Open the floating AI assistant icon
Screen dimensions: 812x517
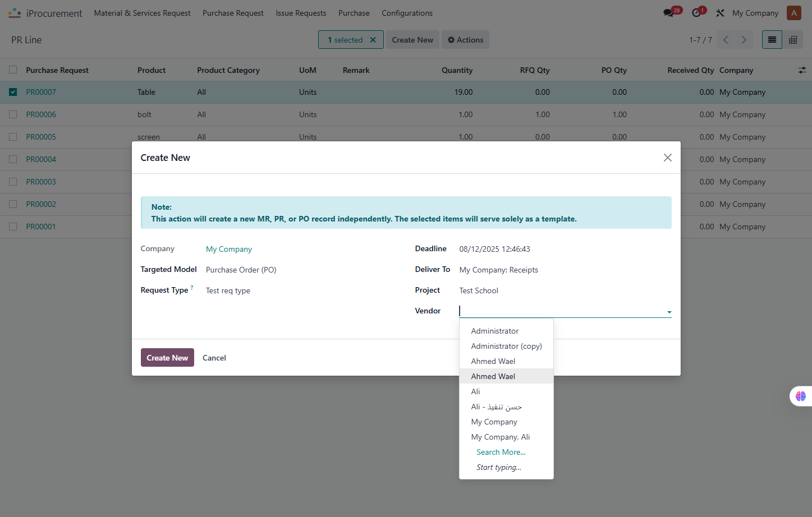point(801,396)
